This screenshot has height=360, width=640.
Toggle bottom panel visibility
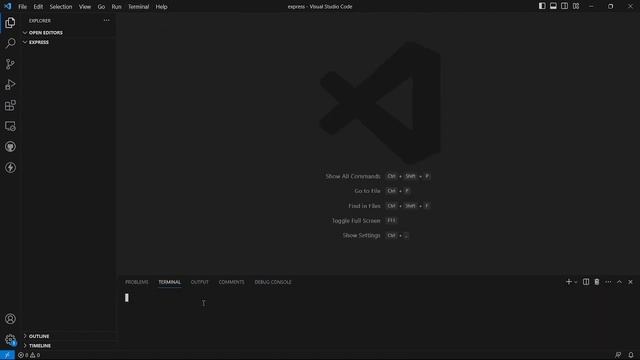(553, 6)
